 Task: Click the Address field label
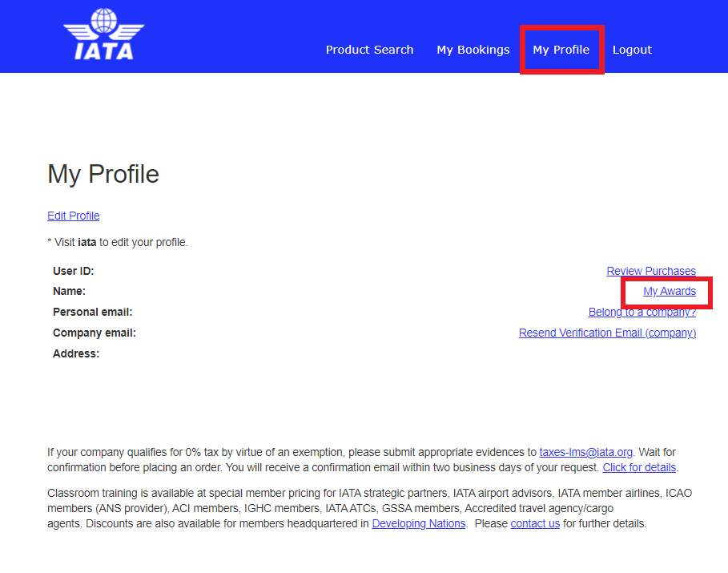point(75,353)
